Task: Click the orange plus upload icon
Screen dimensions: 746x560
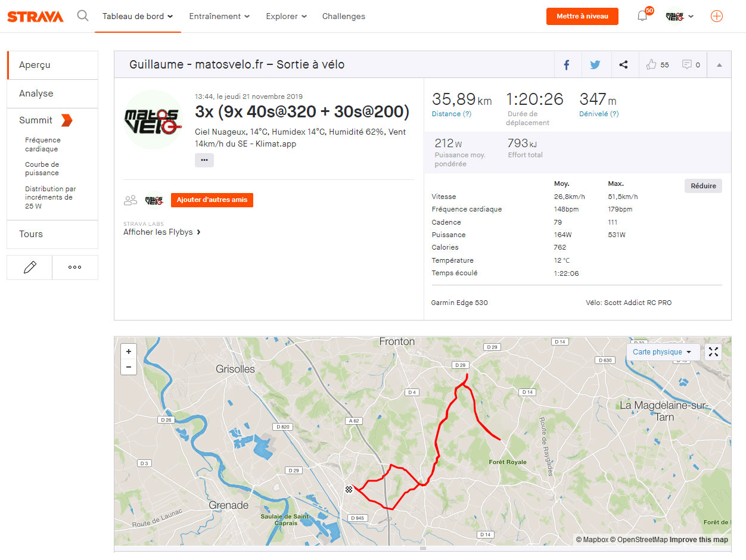Action: click(717, 16)
